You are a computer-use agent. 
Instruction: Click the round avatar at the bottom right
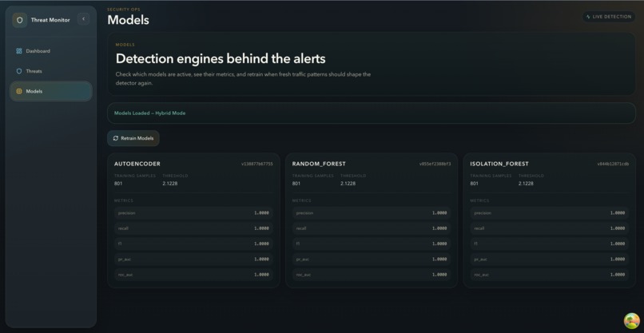632,321
